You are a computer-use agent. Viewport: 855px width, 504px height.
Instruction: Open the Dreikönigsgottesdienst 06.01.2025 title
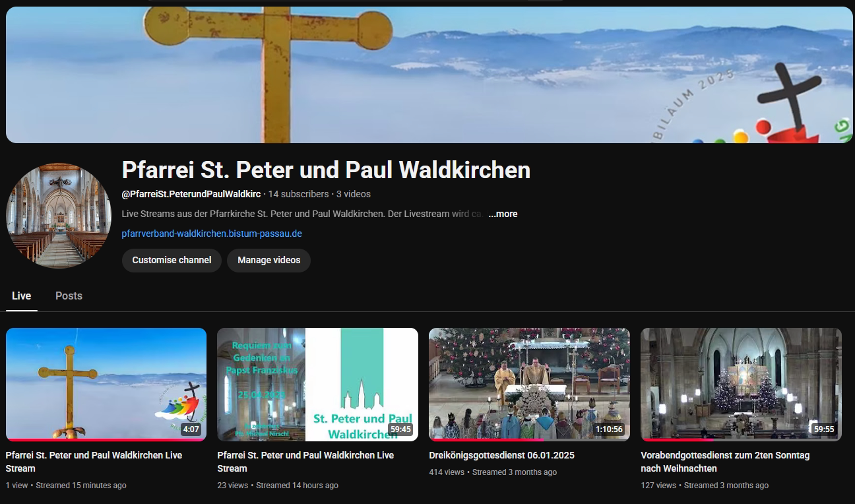pyautogui.click(x=501, y=455)
